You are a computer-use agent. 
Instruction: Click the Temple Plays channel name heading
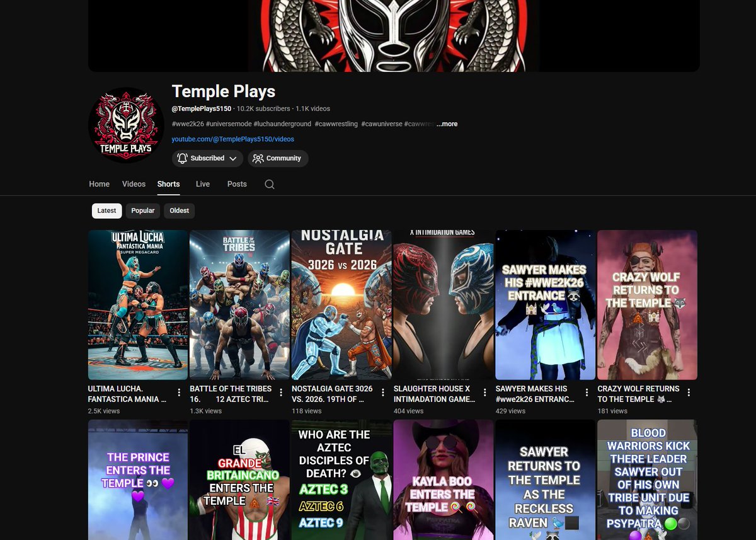224,91
